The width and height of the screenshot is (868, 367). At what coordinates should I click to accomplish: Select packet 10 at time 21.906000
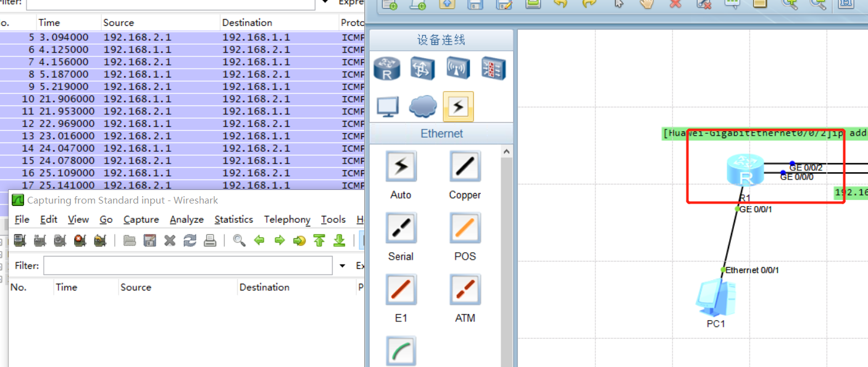(x=183, y=99)
